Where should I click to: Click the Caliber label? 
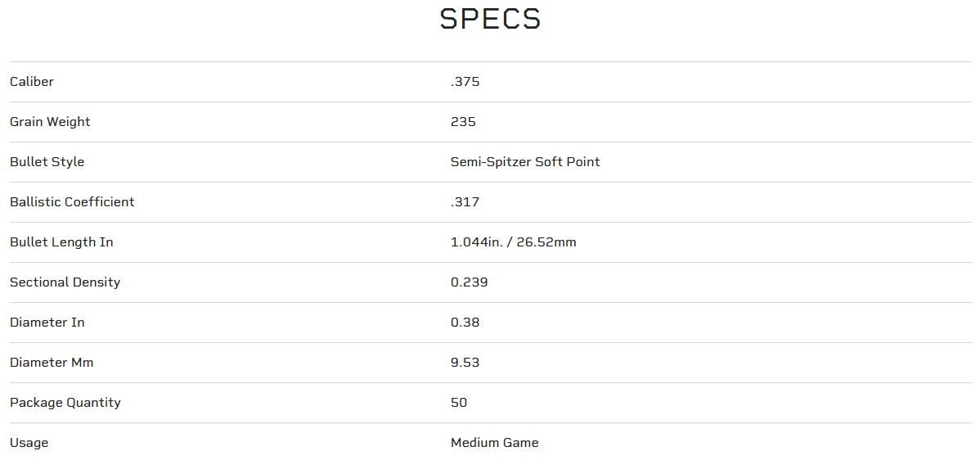click(x=32, y=82)
